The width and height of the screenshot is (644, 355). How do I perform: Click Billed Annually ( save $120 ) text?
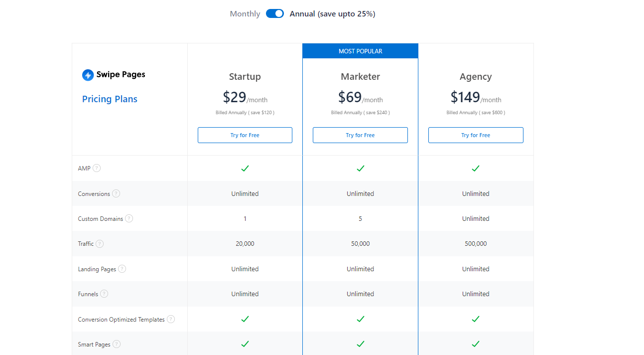coord(245,113)
